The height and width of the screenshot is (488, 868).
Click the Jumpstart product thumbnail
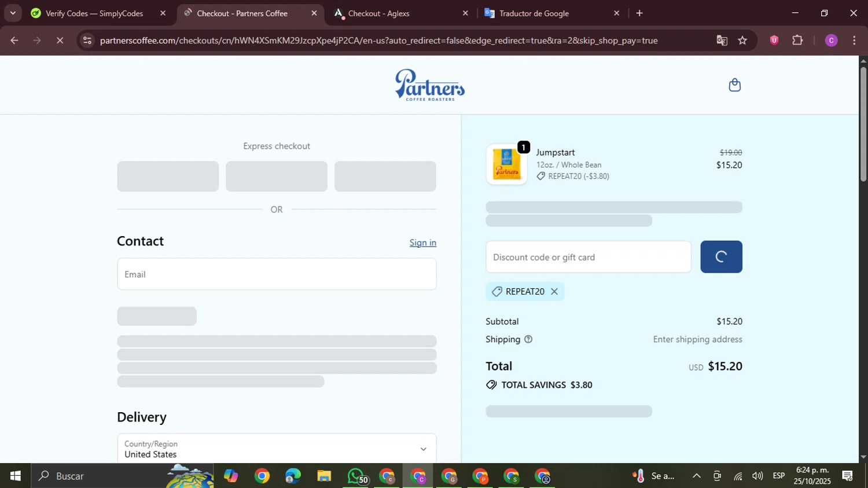506,164
